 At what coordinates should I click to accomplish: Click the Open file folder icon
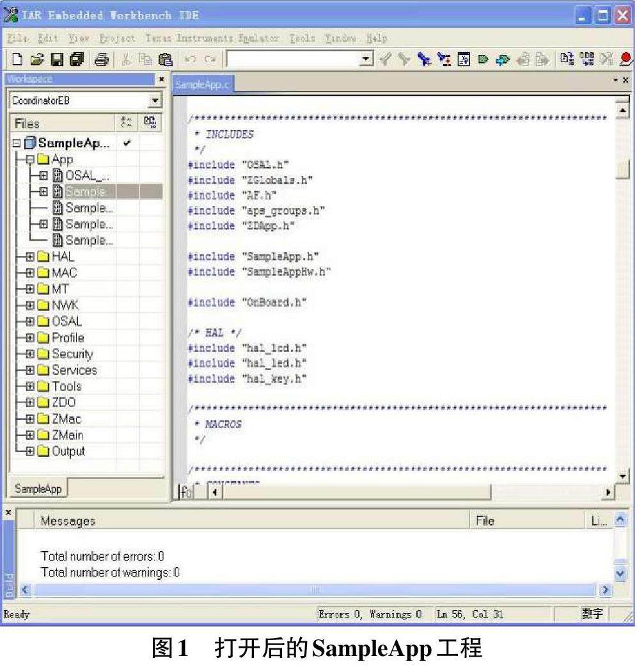click(37, 59)
